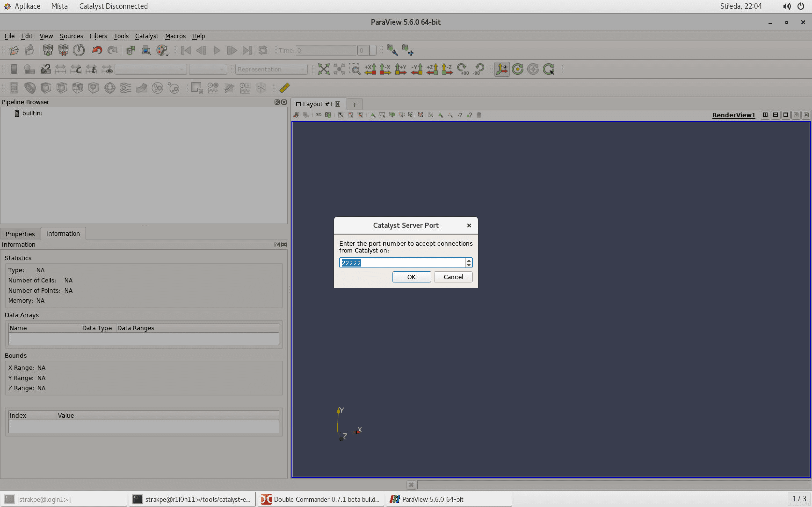Undo the last action
This screenshot has width=812, height=507.
[x=97, y=50]
